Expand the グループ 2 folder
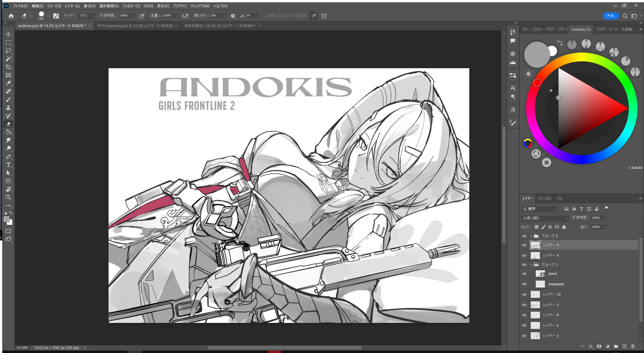 [x=531, y=236]
